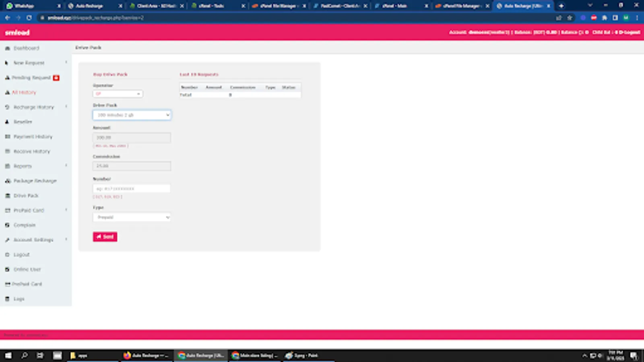The height and width of the screenshot is (362, 644).
Task: Open the browser extensions puzzle icon
Action: pos(604,18)
